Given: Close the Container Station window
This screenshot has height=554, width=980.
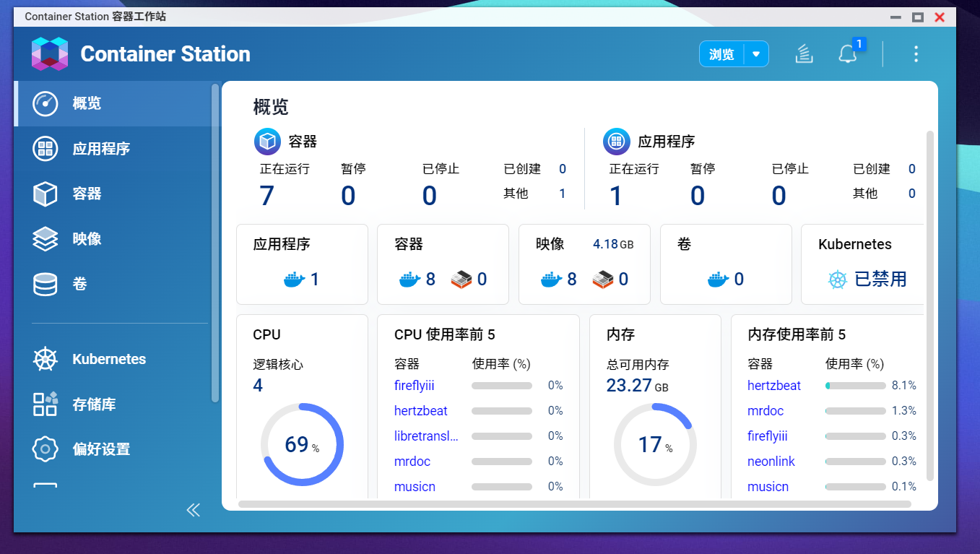Looking at the screenshot, I should [940, 17].
